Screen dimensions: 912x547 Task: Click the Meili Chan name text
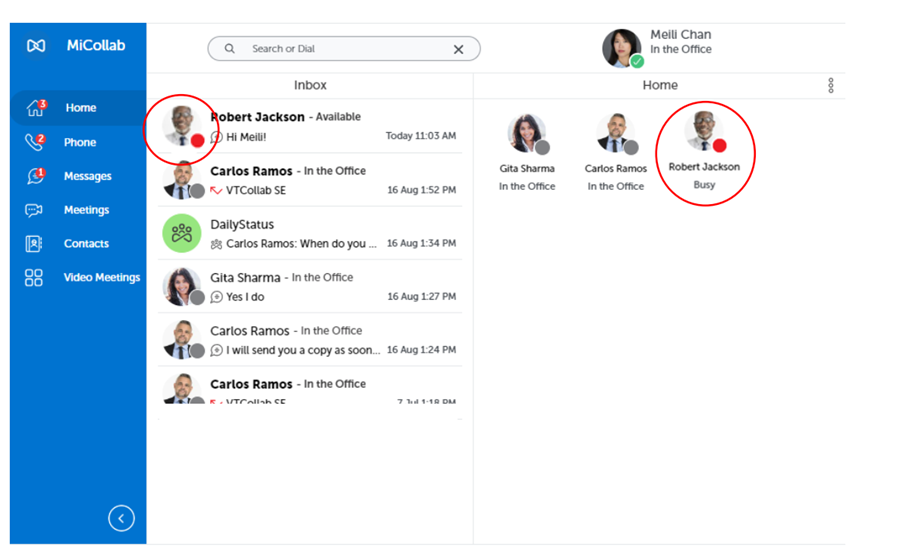coord(681,34)
